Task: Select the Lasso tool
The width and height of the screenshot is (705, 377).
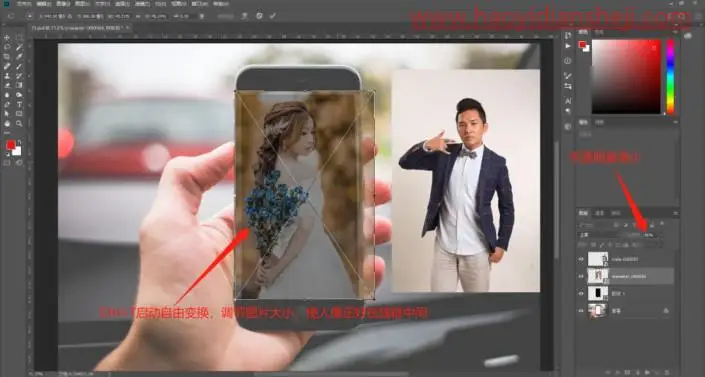Action: coord(7,47)
